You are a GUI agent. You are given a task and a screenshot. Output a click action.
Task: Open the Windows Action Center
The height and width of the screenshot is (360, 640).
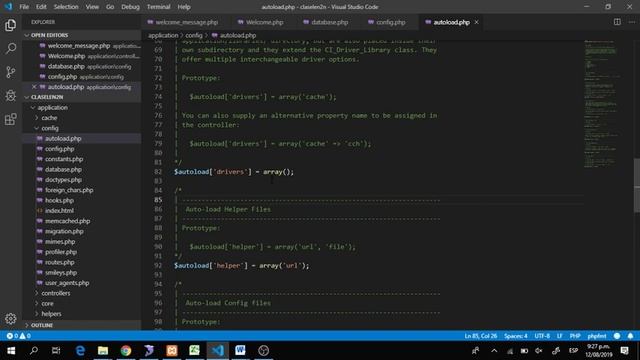click(624, 351)
